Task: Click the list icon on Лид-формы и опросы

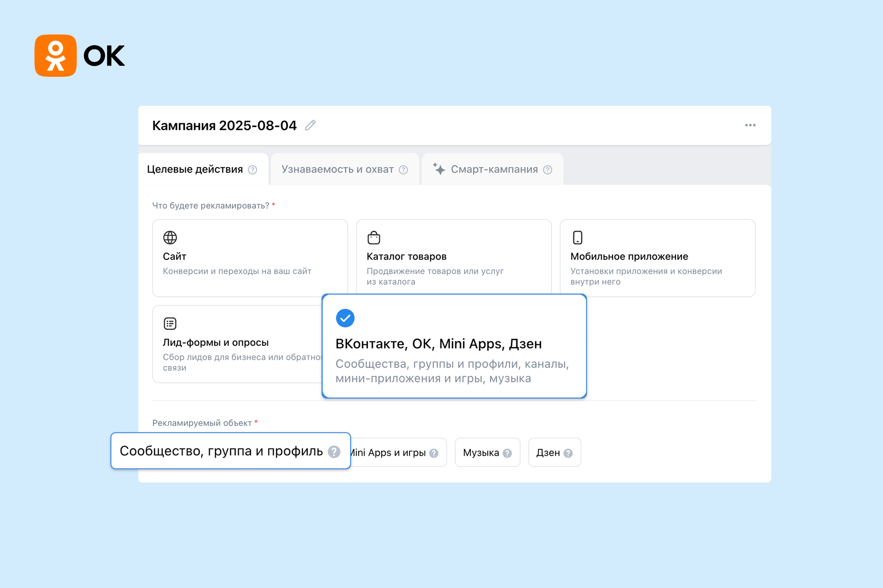Action: (x=170, y=323)
